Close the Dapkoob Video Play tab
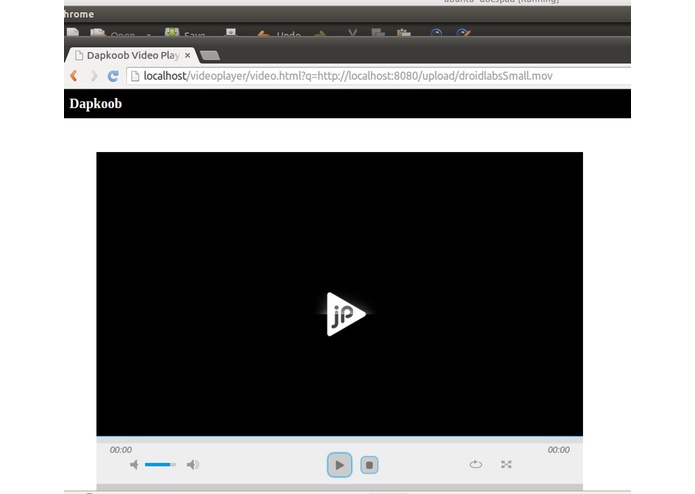Viewport: 695px width, 494px height. [187, 55]
